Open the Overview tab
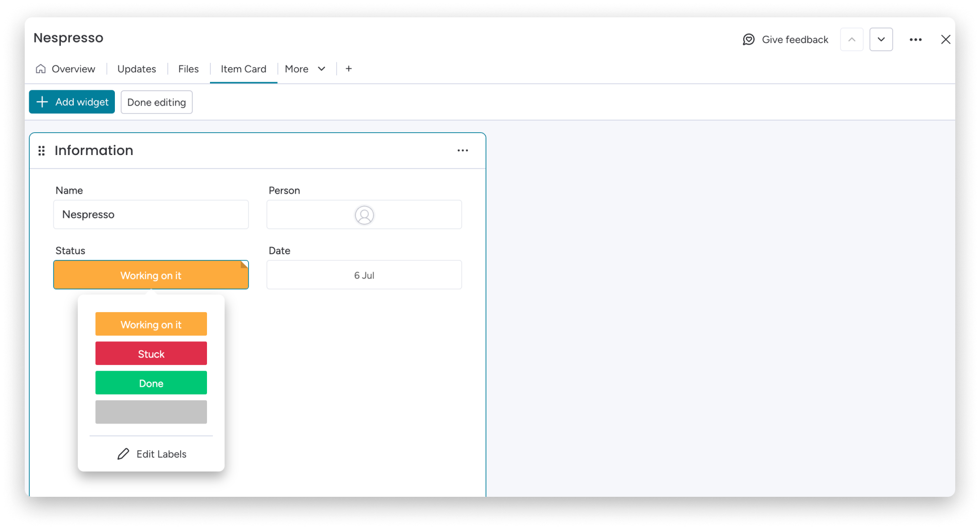 point(65,69)
